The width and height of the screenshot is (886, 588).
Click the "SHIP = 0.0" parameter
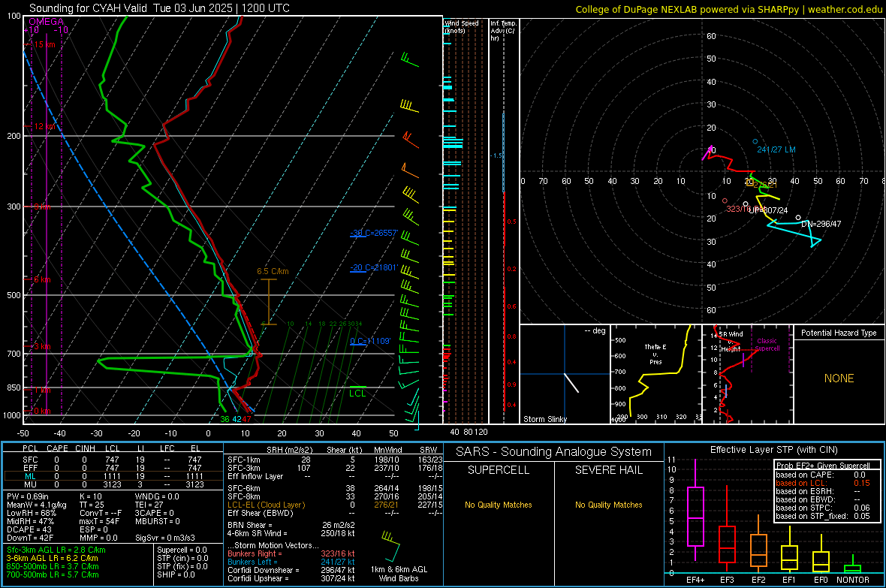click(176, 575)
